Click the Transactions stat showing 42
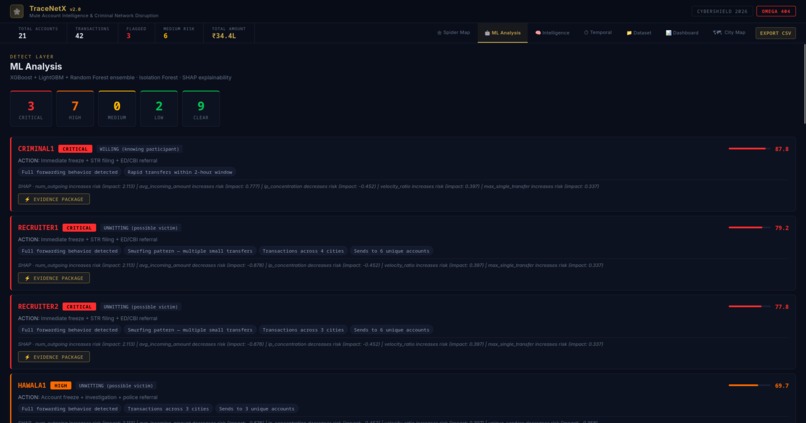The height and width of the screenshot is (423, 806). point(92,33)
